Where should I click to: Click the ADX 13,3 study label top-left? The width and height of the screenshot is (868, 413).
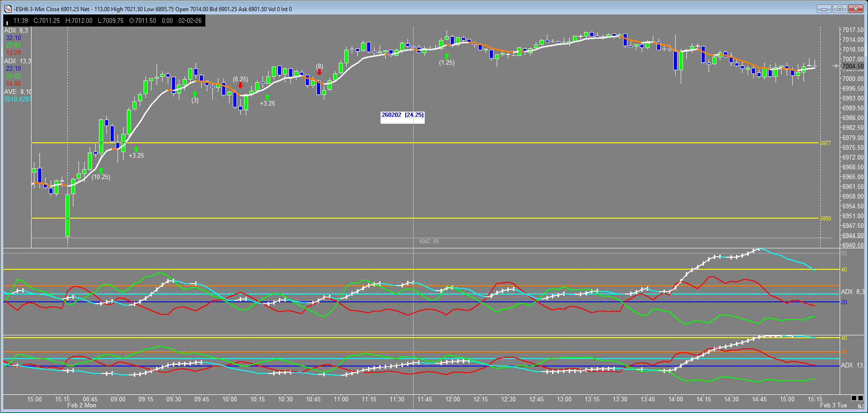point(17,61)
